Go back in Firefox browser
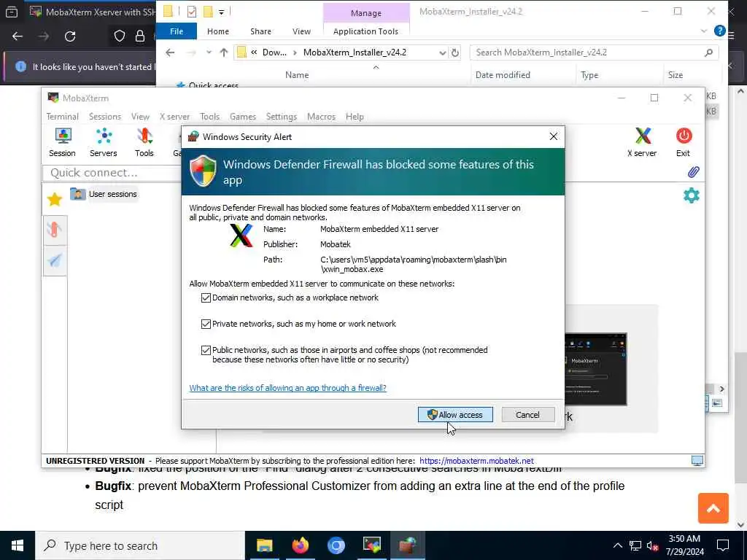 pos(18,36)
